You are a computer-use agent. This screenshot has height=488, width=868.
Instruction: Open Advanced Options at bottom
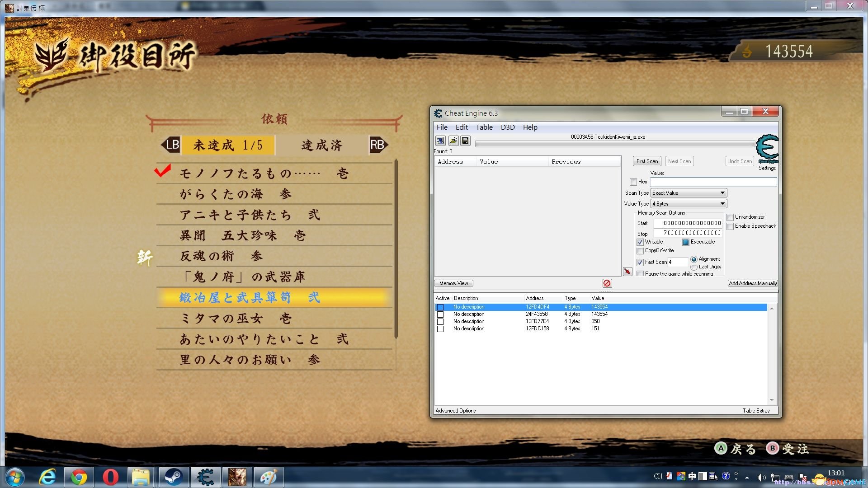(x=456, y=411)
